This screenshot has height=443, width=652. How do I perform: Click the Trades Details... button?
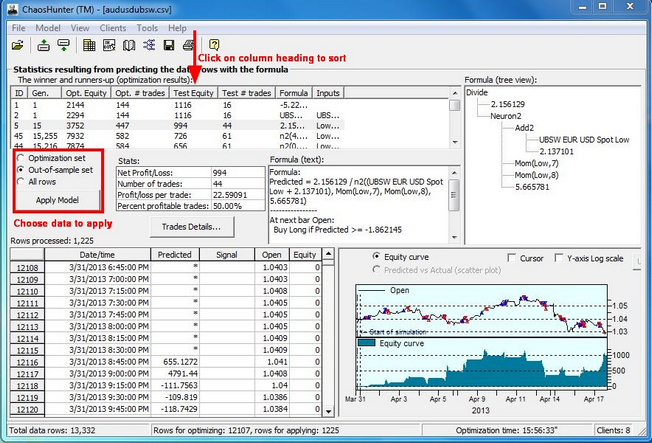191,227
